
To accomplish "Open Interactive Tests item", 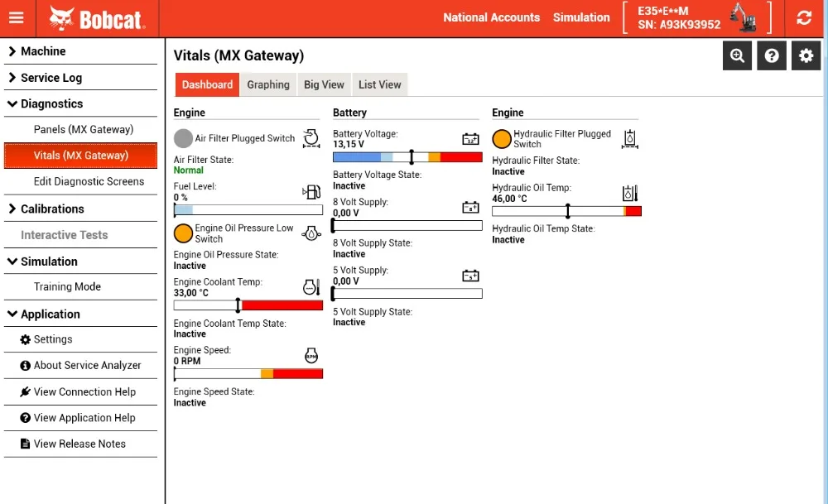I will [x=80, y=235].
